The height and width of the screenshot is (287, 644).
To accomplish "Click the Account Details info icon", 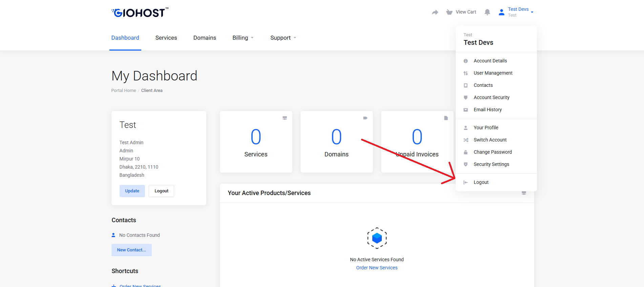I will 466,61.
